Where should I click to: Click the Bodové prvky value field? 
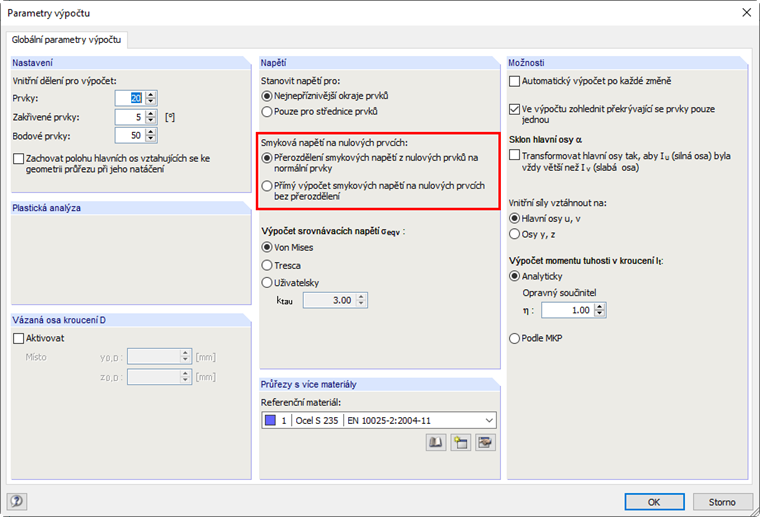click(x=130, y=136)
